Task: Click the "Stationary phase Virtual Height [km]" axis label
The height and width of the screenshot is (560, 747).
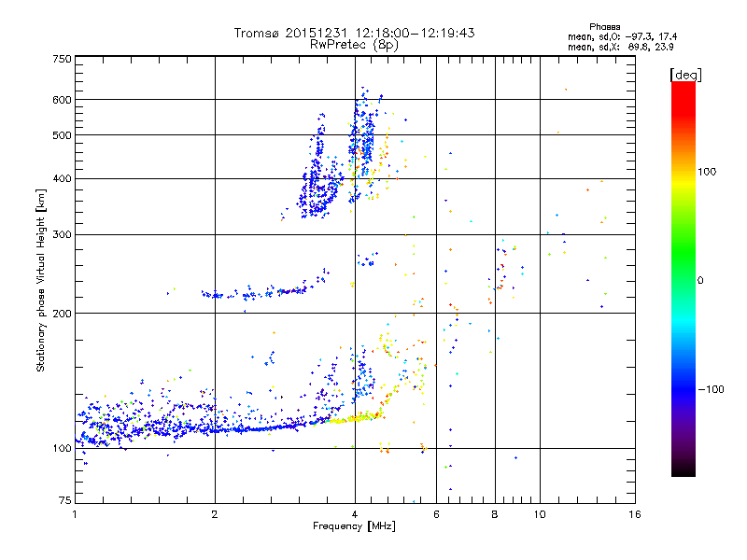Action: click(x=41, y=280)
